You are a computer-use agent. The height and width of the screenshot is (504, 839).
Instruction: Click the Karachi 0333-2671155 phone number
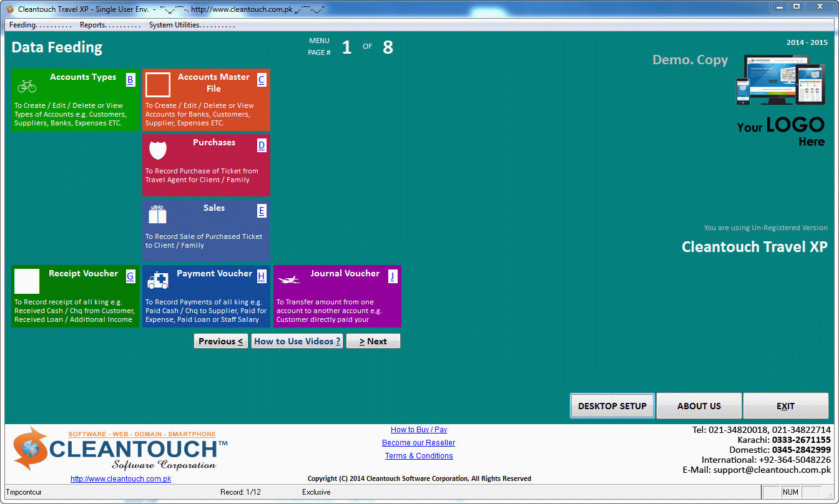coord(784,440)
